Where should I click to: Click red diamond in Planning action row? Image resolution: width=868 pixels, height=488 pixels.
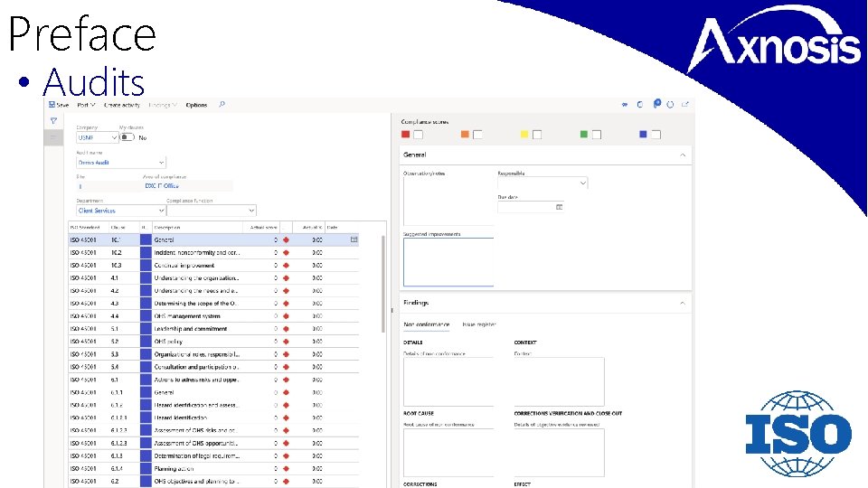(287, 469)
